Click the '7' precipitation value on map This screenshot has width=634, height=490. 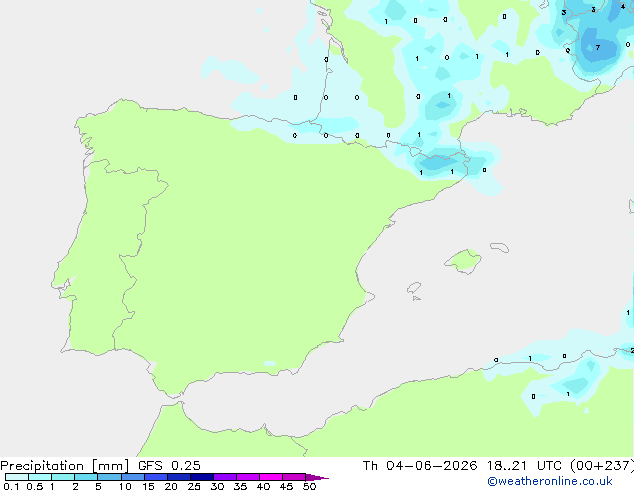click(x=598, y=48)
